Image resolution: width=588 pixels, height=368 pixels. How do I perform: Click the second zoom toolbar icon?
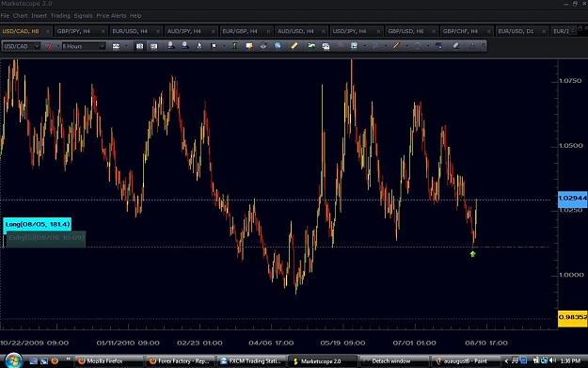click(154, 46)
